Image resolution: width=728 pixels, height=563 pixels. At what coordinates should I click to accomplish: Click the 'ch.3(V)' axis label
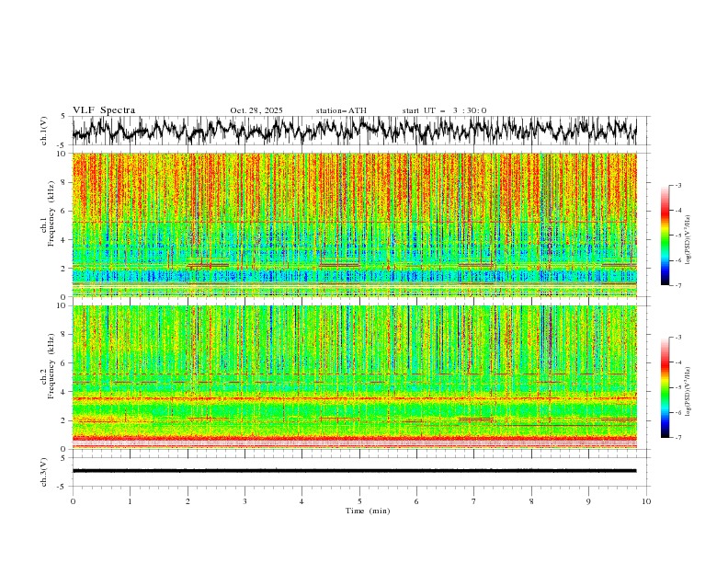coord(44,472)
